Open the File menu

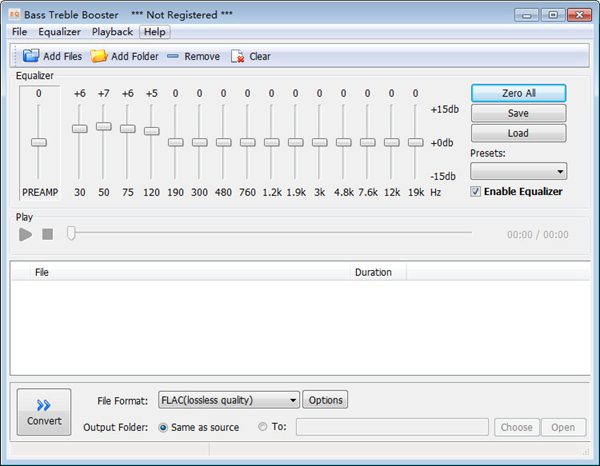pos(20,32)
